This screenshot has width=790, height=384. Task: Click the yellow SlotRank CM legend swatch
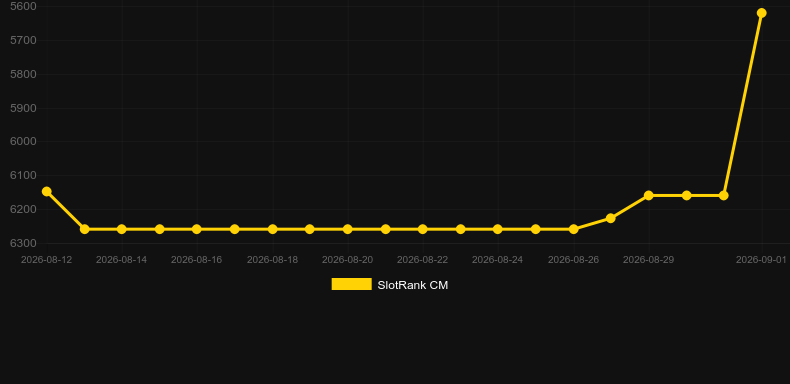[x=352, y=284]
